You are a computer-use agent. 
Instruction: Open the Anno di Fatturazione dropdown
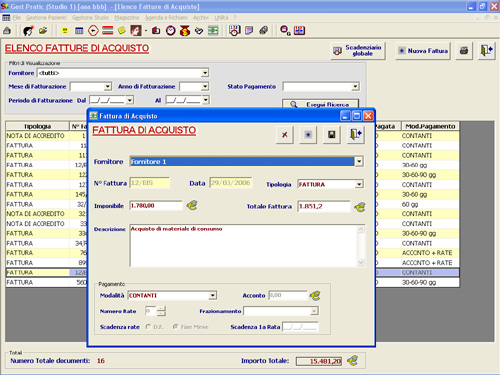(205, 87)
